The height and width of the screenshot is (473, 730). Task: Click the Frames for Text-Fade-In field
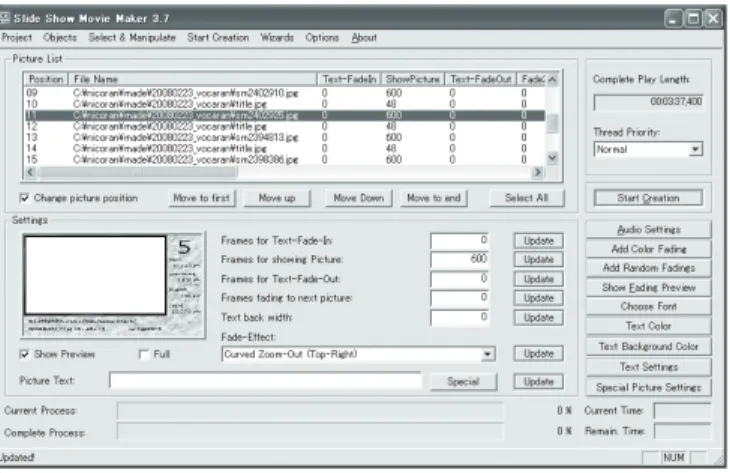coord(460,241)
